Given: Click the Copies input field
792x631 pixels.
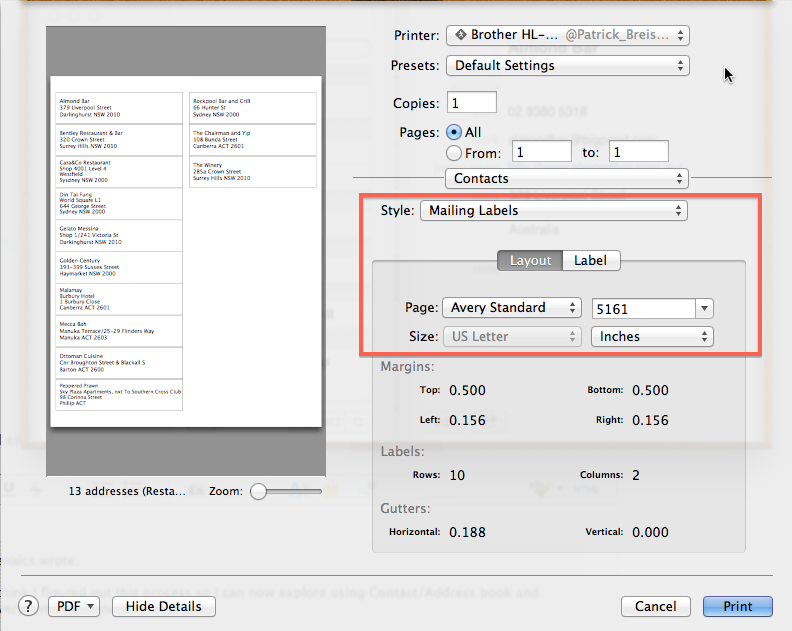Looking at the screenshot, I should [x=472, y=103].
